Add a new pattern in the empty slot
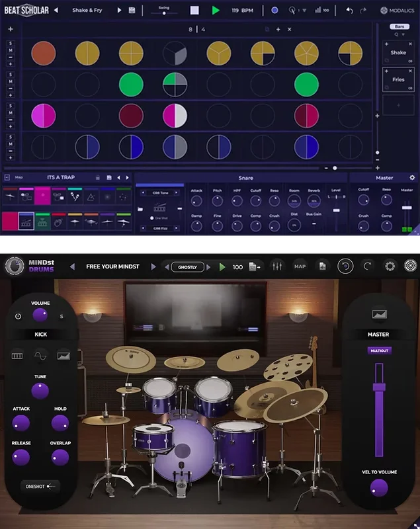 (398, 105)
